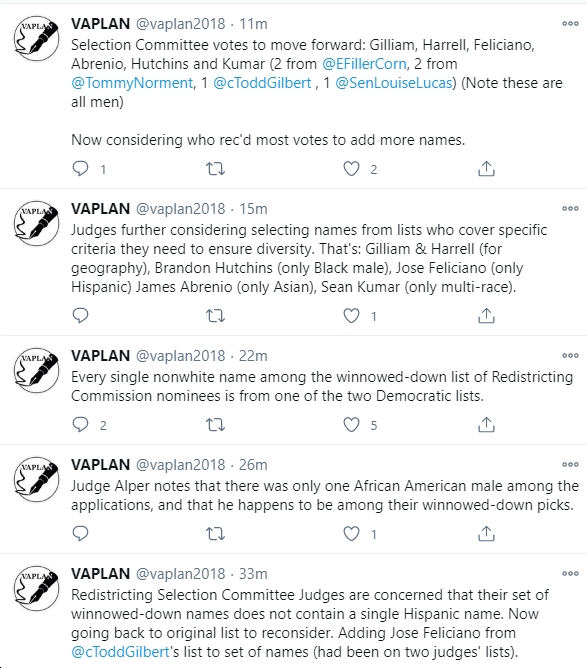The width and height of the screenshot is (587, 668).
Task: Open the @TommyNorment mention link
Action: (132, 83)
